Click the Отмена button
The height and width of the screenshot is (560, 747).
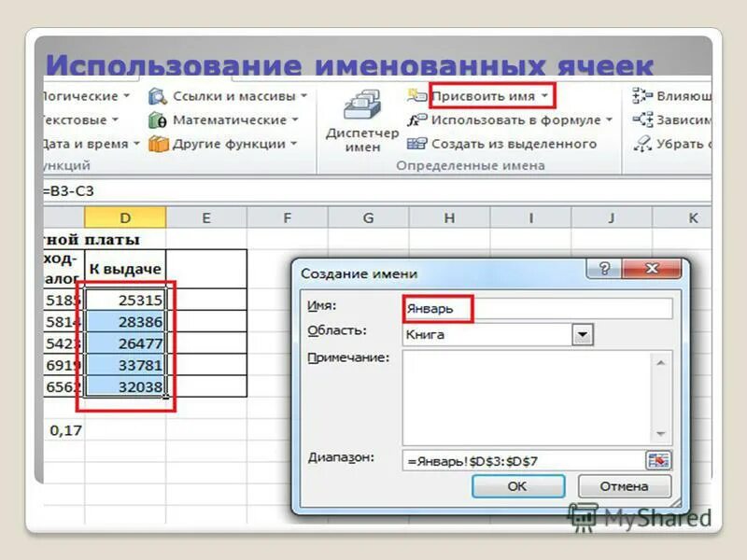(x=624, y=486)
